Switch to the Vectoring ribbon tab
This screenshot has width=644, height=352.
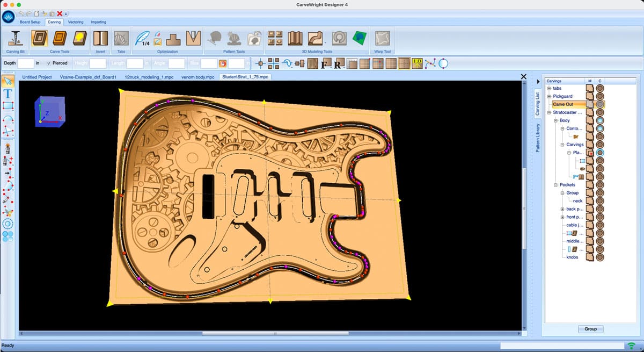pos(75,22)
